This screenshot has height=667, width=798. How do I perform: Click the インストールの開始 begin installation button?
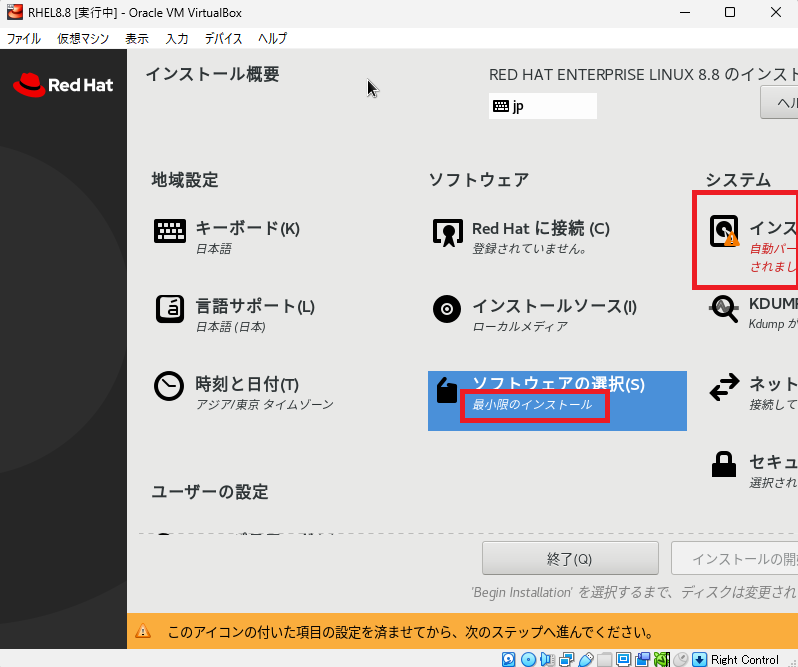tap(734, 559)
